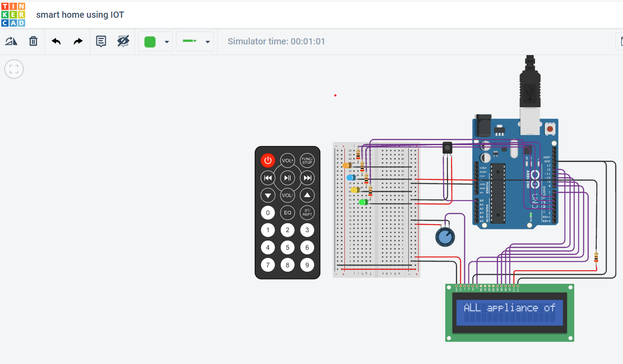Tap the 0 key on remote
Image resolution: width=623 pixels, height=364 pixels.
(x=268, y=213)
